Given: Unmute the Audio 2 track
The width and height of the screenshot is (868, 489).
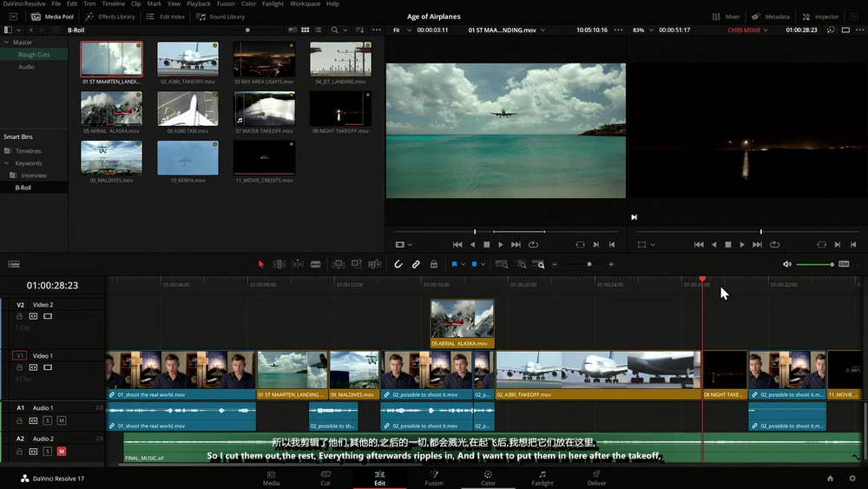Looking at the screenshot, I should pyautogui.click(x=62, y=452).
